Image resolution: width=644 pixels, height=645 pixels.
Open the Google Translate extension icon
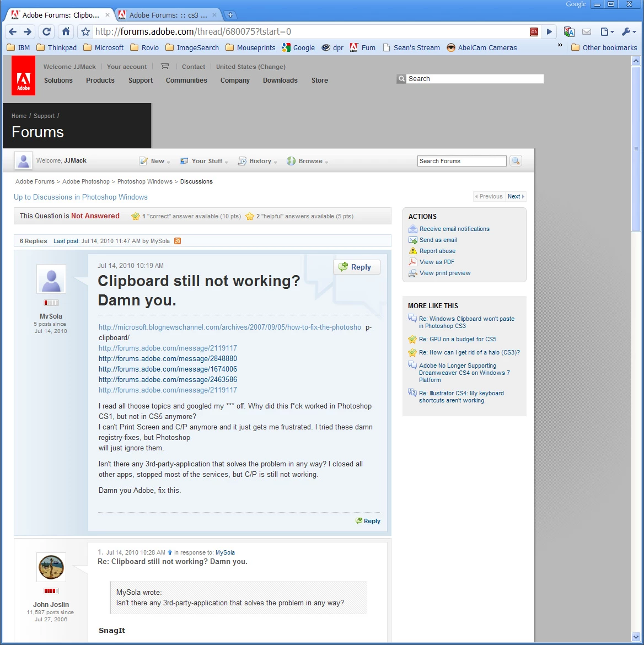point(569,31)
